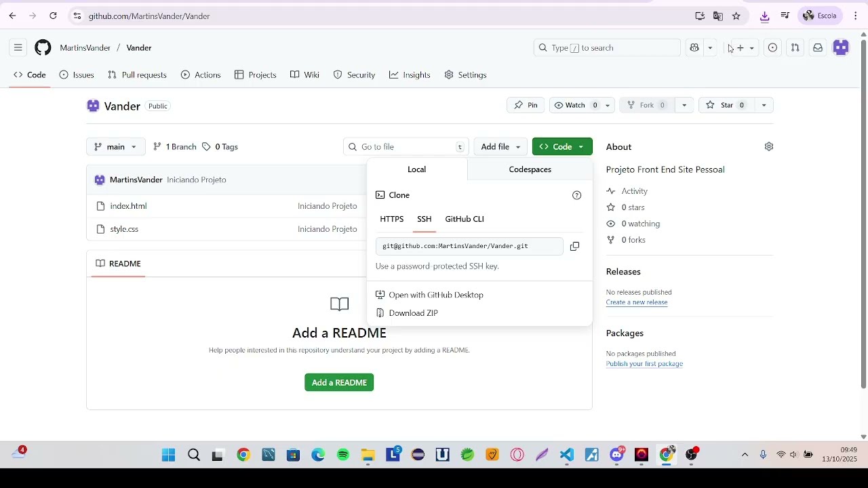
Task: Click the translate page icon in address bar
Action: (x=718, y=16)
